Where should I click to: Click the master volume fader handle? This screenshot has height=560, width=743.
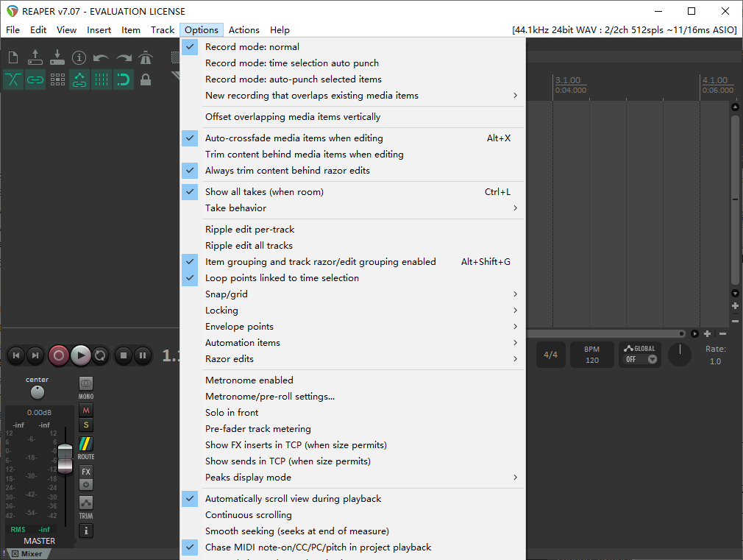click(65, 455)
